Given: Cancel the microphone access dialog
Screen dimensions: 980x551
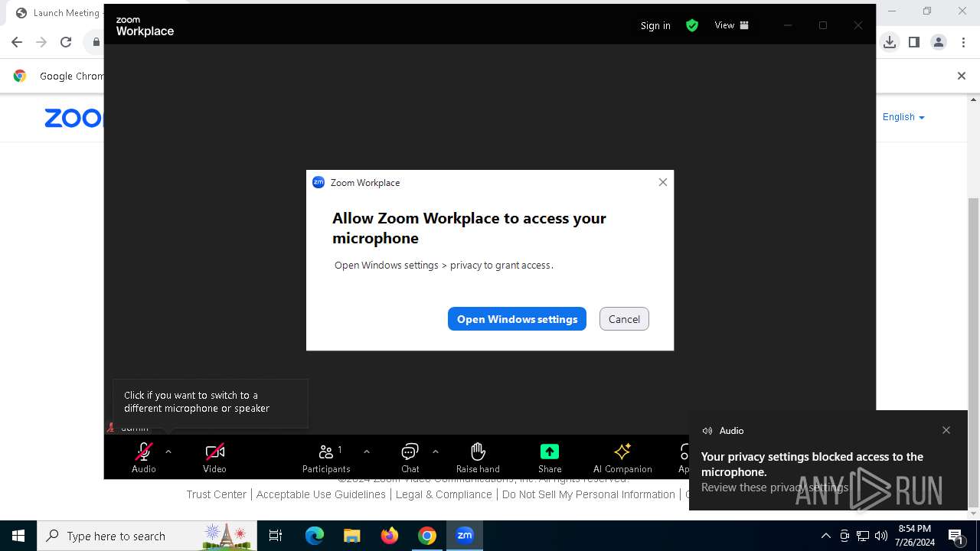Looking at the screenshot, I should click(624, 319).
